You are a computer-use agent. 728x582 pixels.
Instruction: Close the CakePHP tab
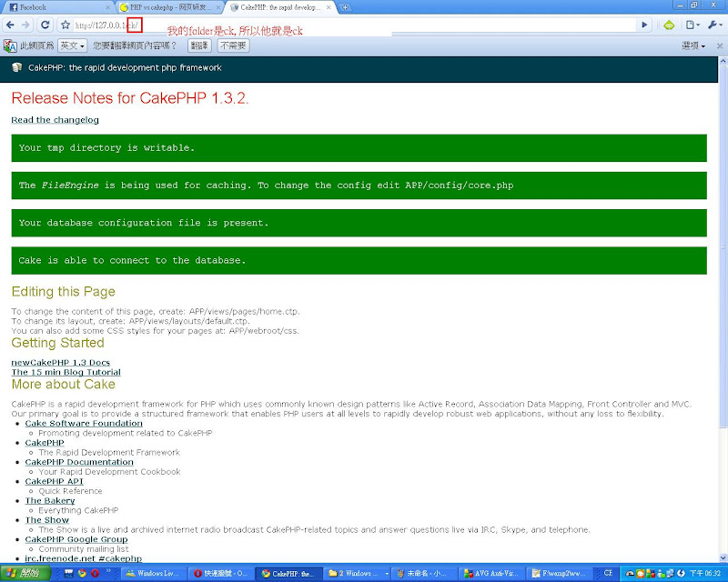click(x=329, y=7)
